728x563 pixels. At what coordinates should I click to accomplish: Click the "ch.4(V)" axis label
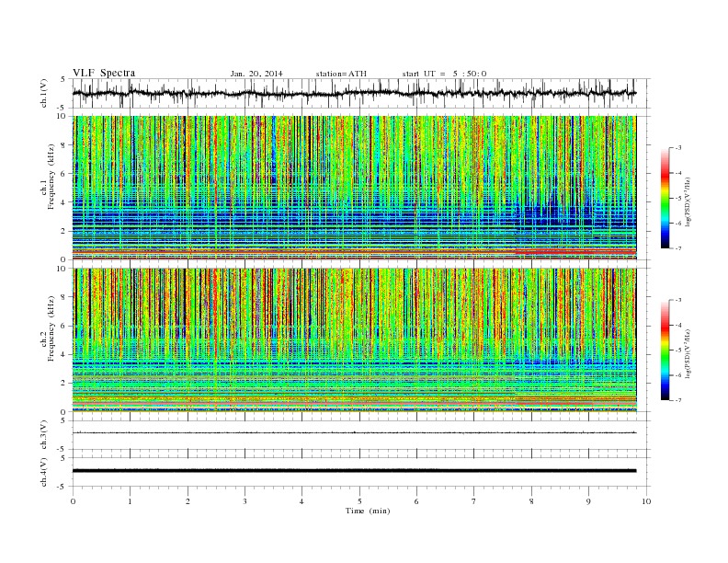pos(44,472)
